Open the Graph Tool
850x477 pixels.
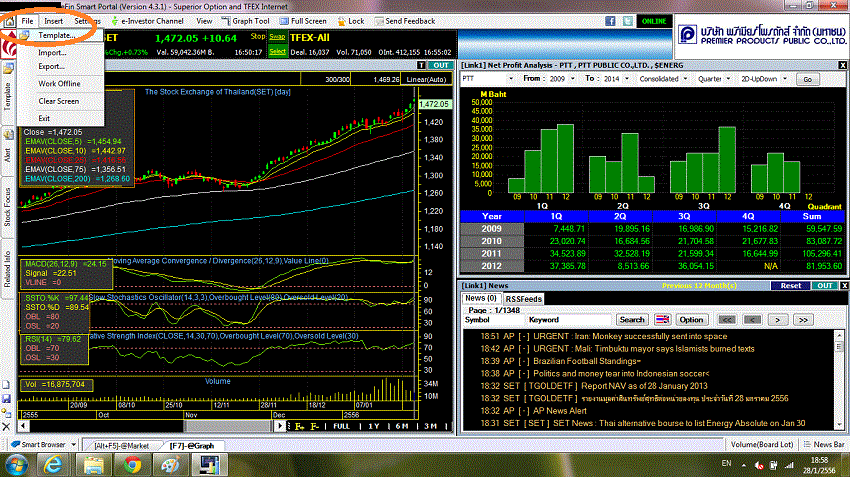245,21
